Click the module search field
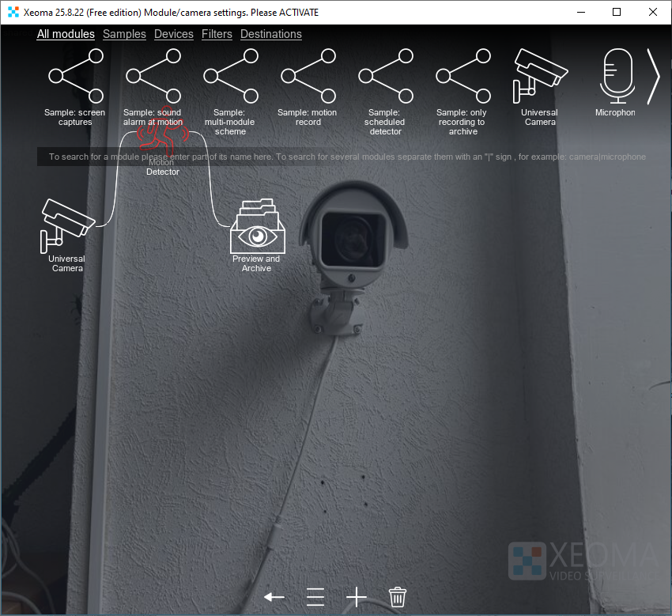Image resolution: width=672 pixels, height=616 pixels. 340,157
